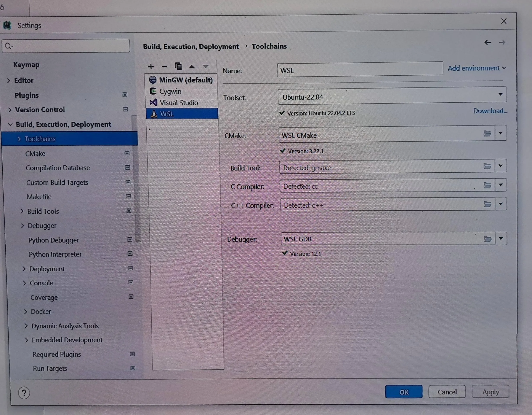Navigate back with left arrow icon
The image size is (532, 415).
pos(488,43)
